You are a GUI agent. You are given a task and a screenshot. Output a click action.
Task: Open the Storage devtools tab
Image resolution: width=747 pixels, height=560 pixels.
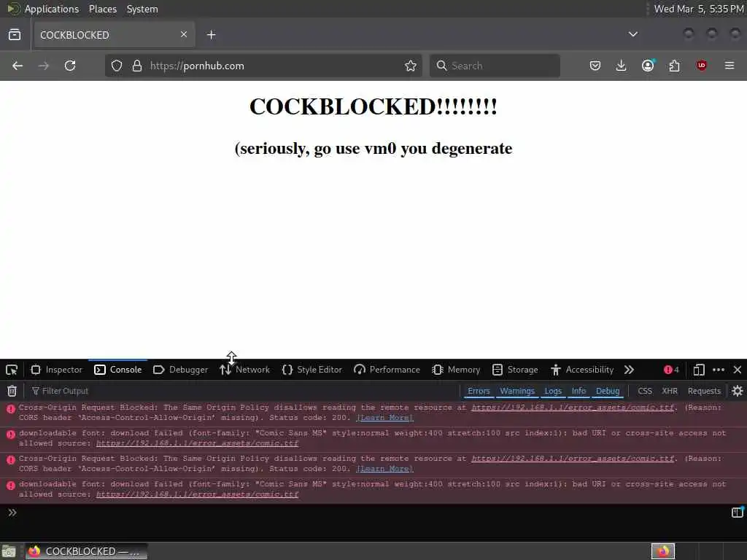(515, 370)
